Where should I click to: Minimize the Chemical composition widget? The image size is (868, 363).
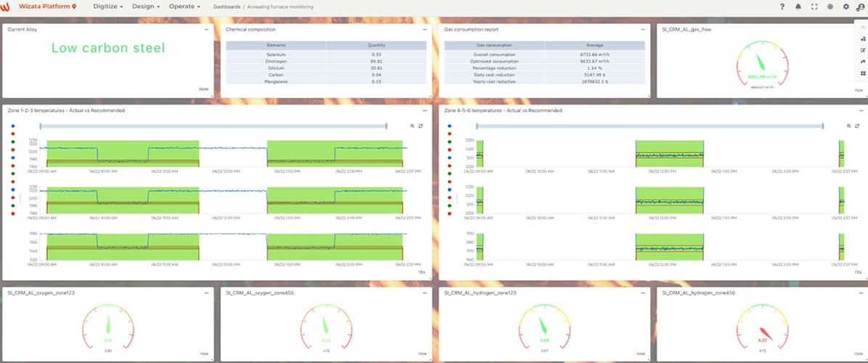[x=425, y=29]
